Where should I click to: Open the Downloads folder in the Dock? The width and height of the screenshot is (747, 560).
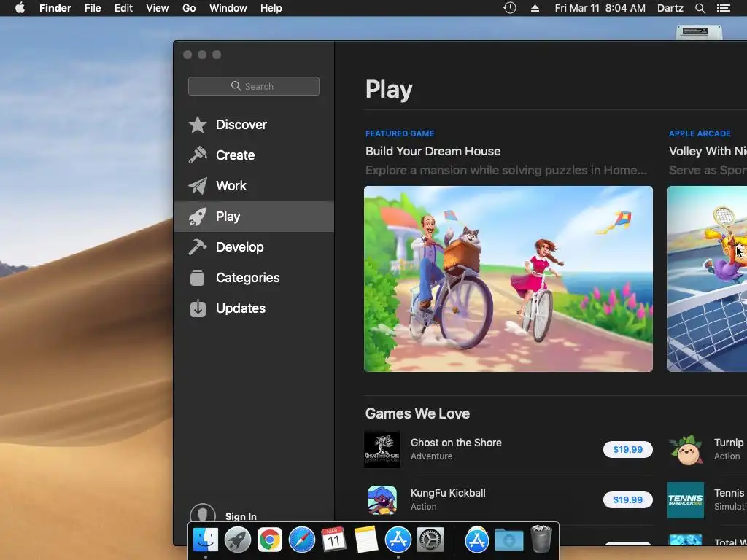coord(508,540)
